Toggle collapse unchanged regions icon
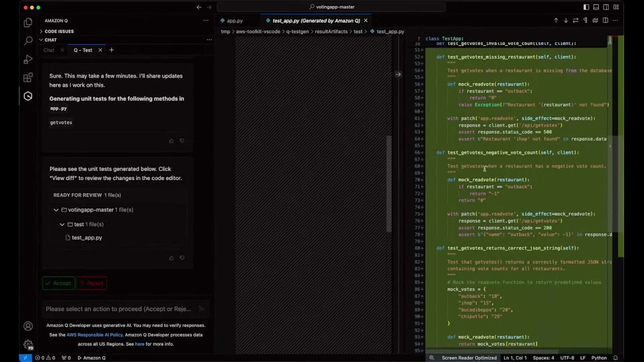Image resolution: width=644 pixels, height=362 pixels. pyautogui.click(x=596, y=20)
